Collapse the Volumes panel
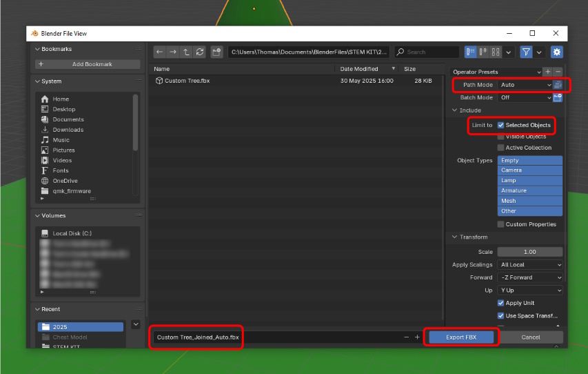This screenshot has height=374, width=588. point(37,215)
